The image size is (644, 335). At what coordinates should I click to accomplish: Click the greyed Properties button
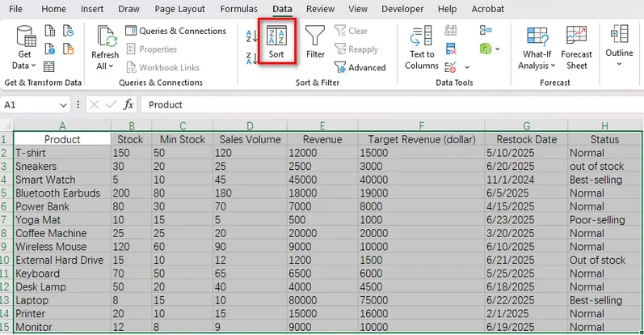(152, 49)
